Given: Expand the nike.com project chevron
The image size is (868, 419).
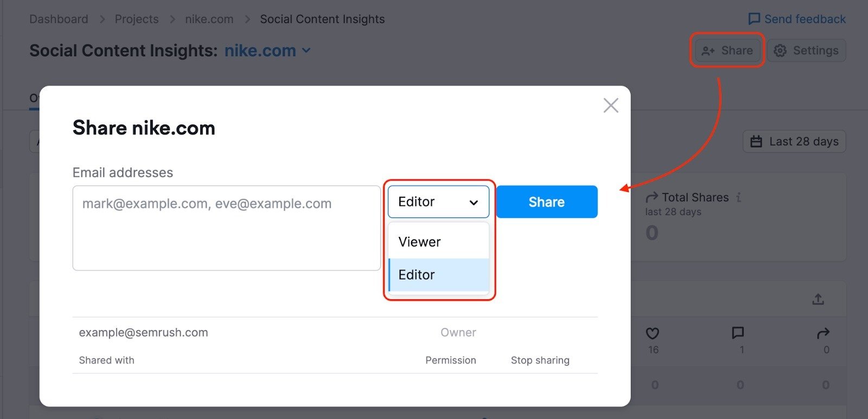Looking at the screenshot, I should click(307, 50).
